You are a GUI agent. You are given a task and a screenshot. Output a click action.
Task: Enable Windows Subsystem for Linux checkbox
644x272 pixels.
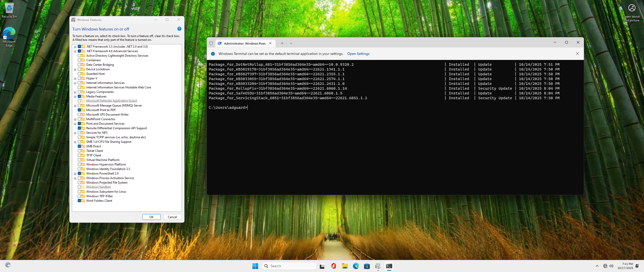coord(79,192)
